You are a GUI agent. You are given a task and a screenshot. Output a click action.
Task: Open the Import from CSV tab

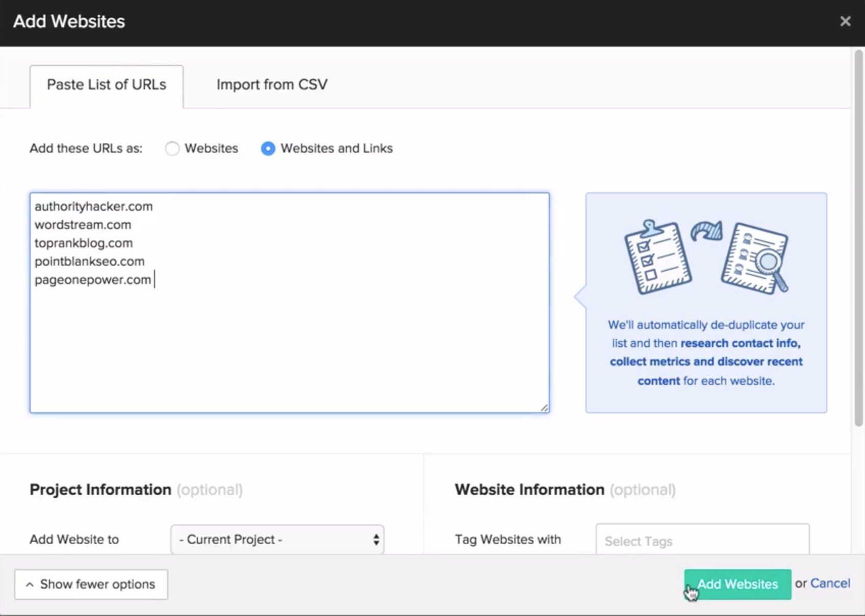[272, 85]
